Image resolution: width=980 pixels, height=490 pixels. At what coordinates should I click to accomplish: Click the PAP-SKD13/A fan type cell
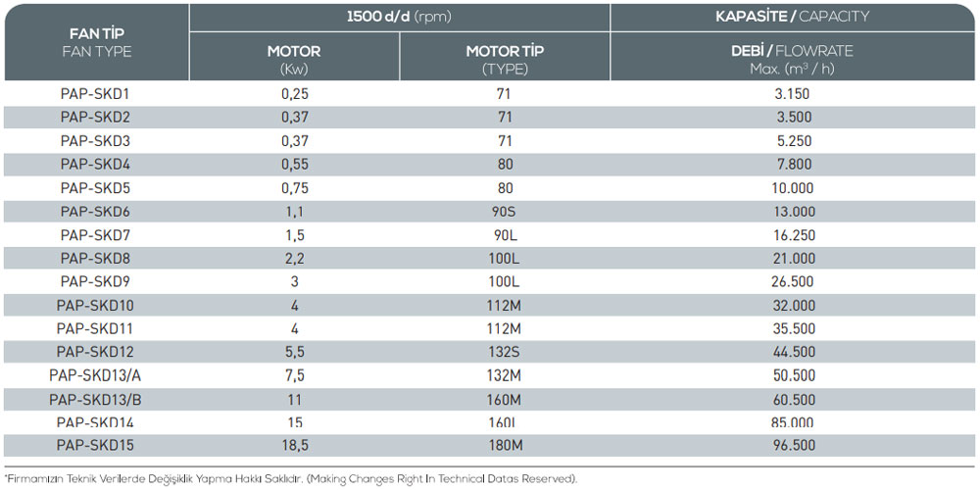click(94, 375)
